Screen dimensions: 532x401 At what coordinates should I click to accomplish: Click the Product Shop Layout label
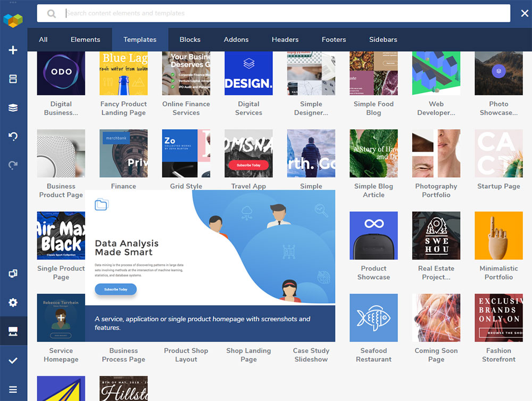tap(186, 355)
